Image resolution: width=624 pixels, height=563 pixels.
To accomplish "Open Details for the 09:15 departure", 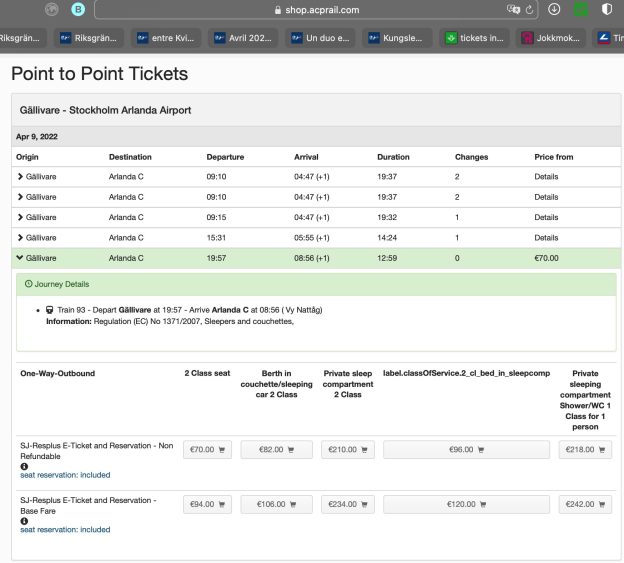I will pyautogui.click(x=546, y=217).
